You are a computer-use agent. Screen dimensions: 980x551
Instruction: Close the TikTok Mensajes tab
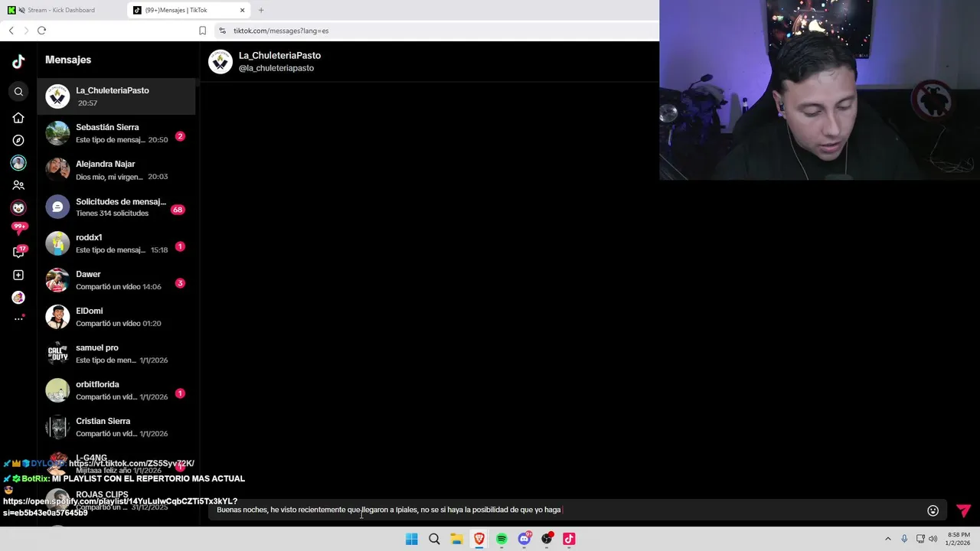pos(243,10)
